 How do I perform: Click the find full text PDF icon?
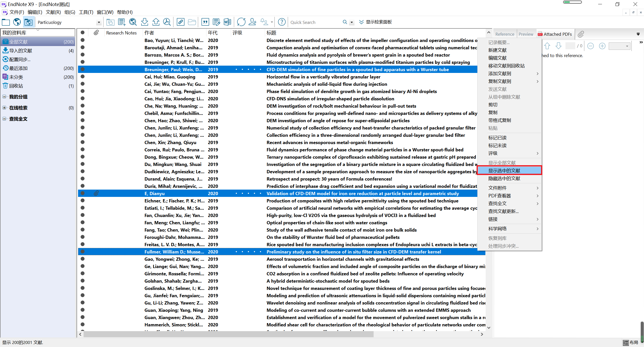(167, 22)
